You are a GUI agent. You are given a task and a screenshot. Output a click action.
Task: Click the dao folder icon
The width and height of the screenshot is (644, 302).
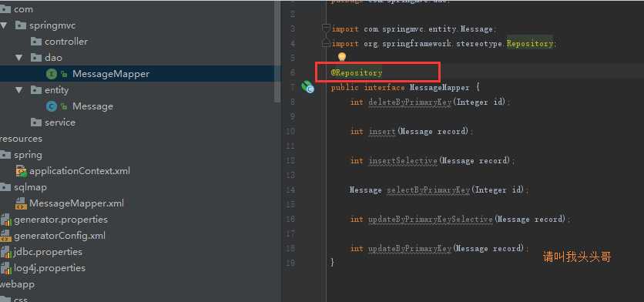pos(36,58)
